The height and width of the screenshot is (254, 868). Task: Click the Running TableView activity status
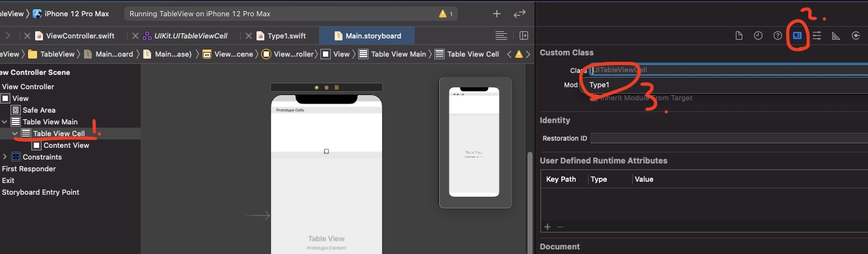(x=200, y=14)
